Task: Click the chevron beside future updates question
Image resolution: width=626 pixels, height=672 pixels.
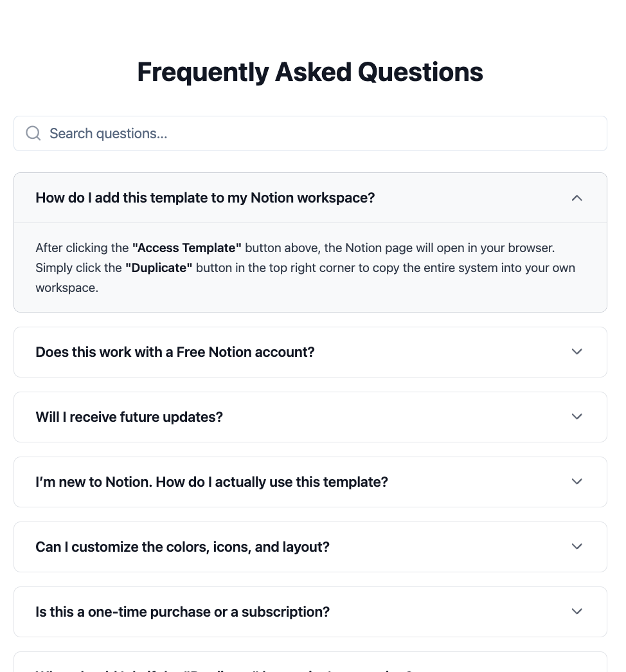Action: (577, 417)
